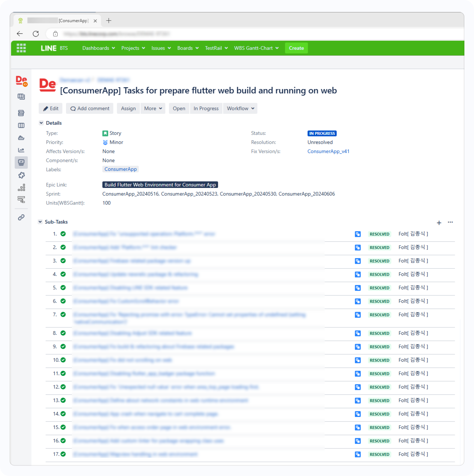Click the Minor priority value
The height and width of the screenshot is (476, 474).
coord(113,142)
